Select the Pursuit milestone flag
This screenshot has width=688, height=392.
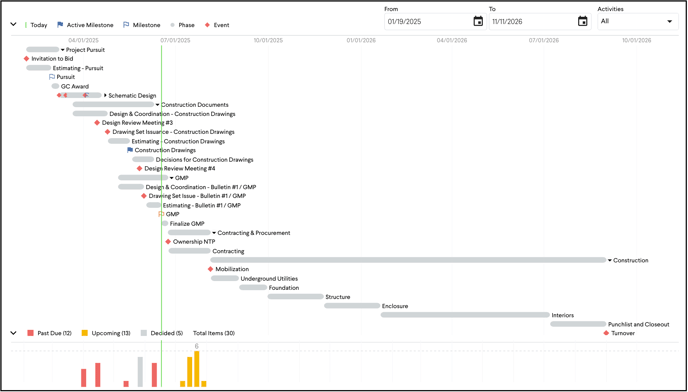point(52,77)
